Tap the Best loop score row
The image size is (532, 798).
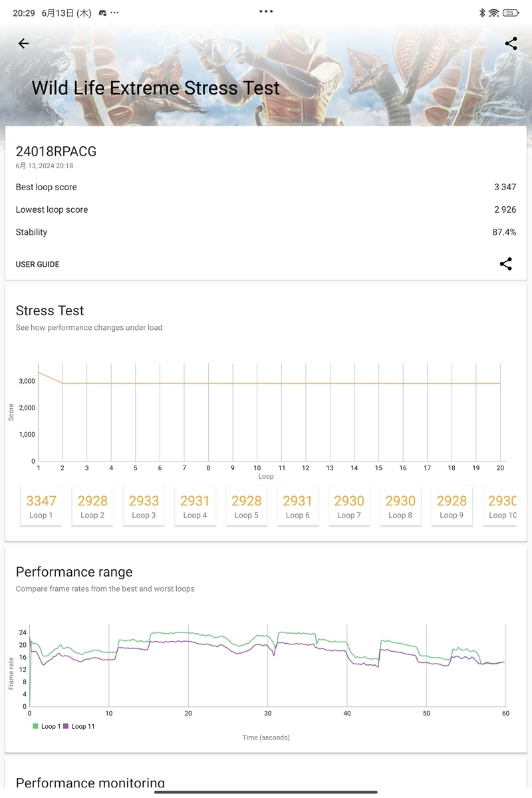(266, 187)
